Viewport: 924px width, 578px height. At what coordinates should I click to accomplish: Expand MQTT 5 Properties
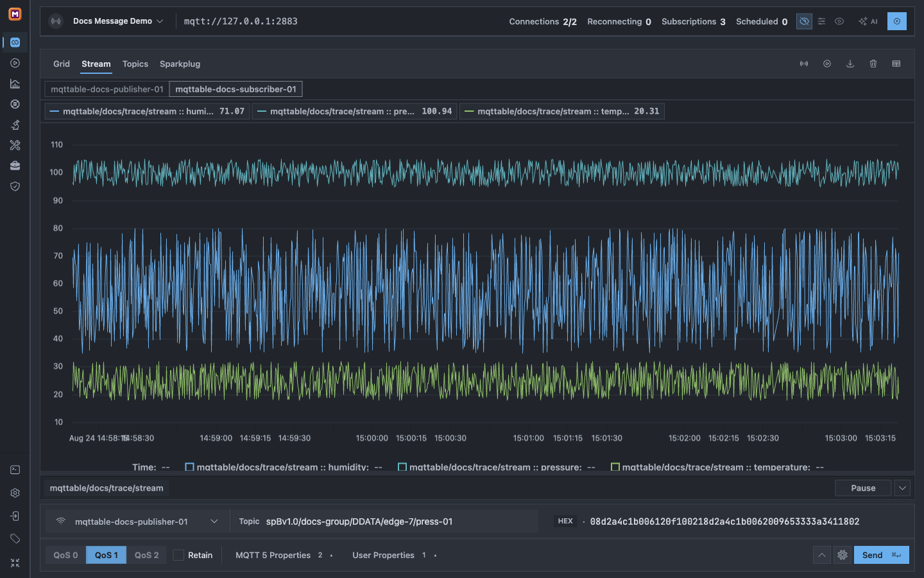pos(284,555)
